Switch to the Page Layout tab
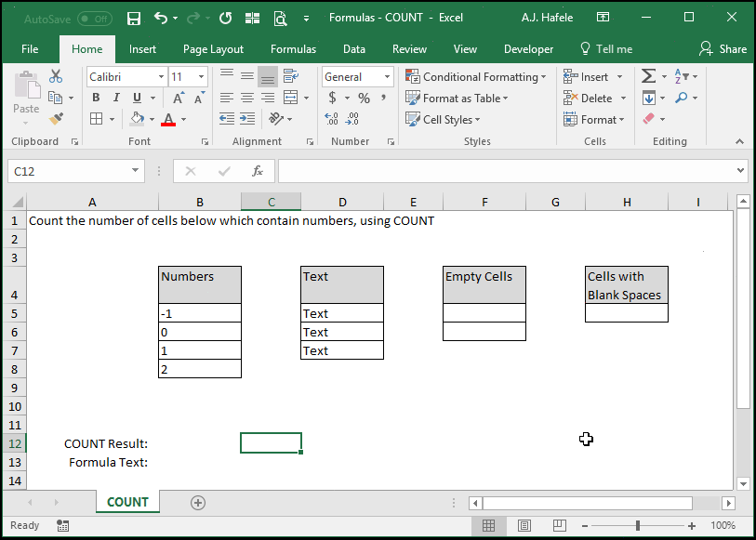Screen dimensions: 756x540 [x=213, y=49]
